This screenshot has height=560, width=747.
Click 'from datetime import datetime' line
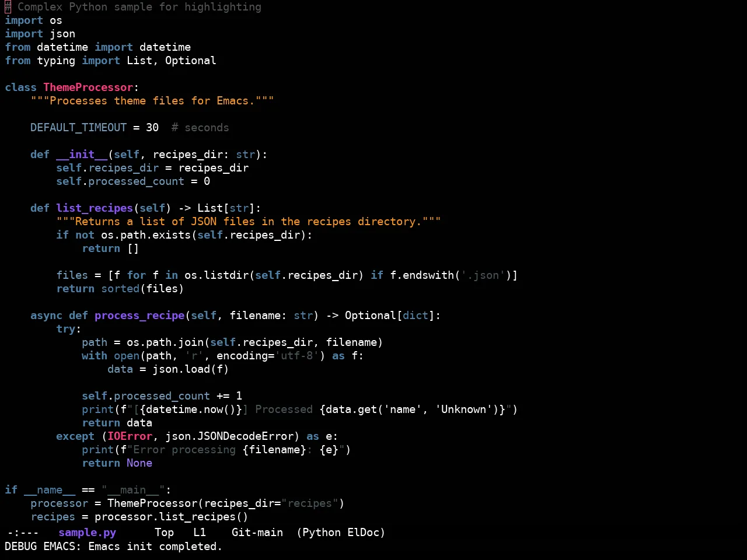(98, 47)
